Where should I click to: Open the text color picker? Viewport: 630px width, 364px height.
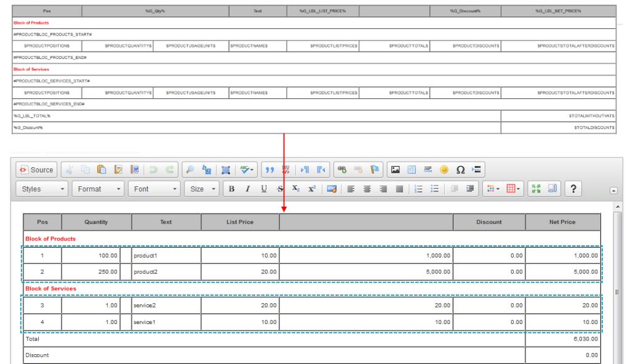click(x=494, y=189)
